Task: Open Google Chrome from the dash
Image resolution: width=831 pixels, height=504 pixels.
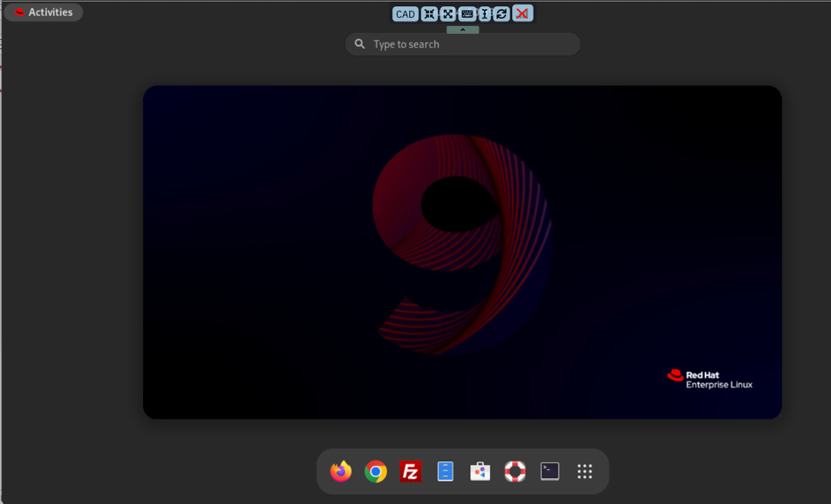Action: (376, 471)
